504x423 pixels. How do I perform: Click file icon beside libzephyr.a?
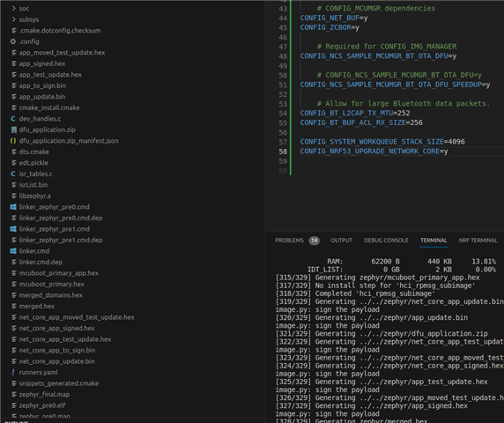coord(14,196)
